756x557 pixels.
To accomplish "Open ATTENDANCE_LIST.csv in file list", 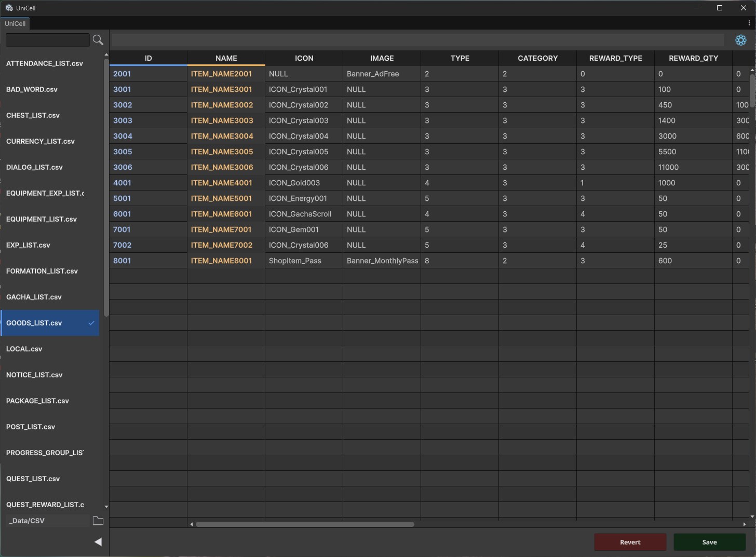I will click(50, 63).
